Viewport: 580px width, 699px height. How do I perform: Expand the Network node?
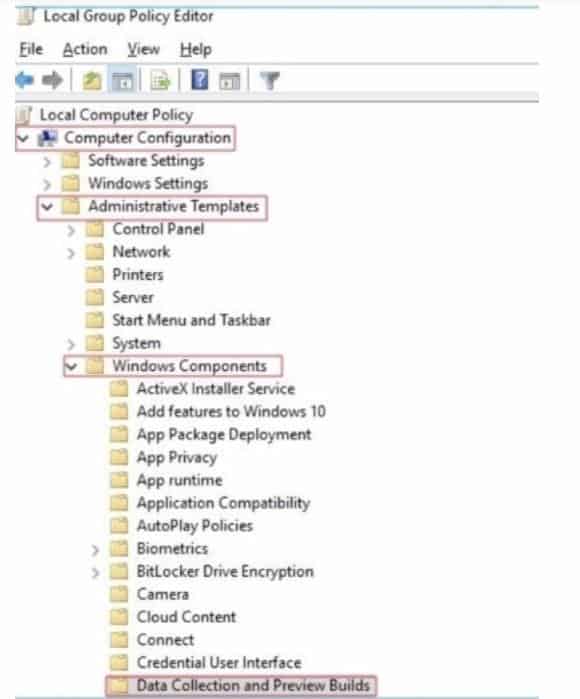[71, 253]
